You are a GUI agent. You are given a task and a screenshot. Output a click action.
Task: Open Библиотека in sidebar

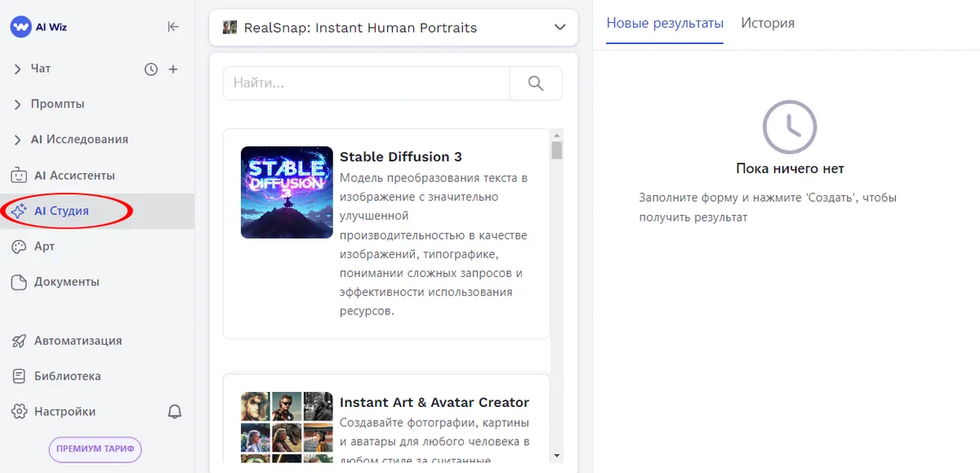tap(67, 377)
